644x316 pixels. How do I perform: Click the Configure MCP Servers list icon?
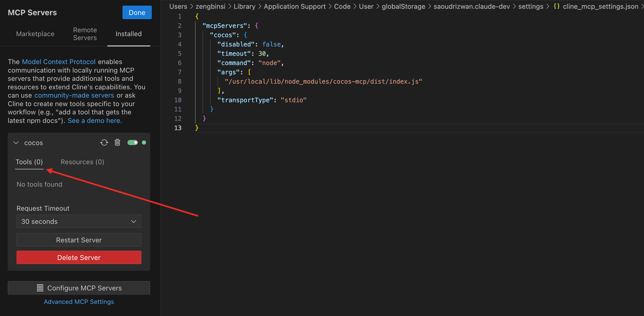point(40,288)
